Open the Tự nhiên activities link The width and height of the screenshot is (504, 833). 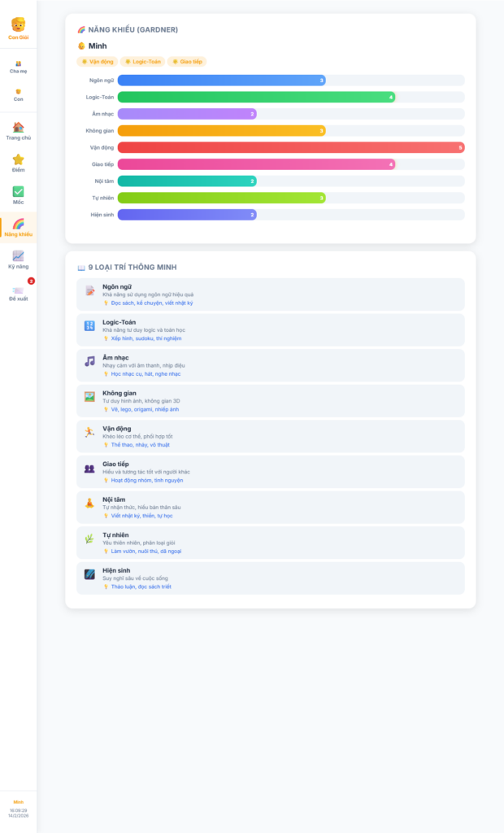point(146,551)
